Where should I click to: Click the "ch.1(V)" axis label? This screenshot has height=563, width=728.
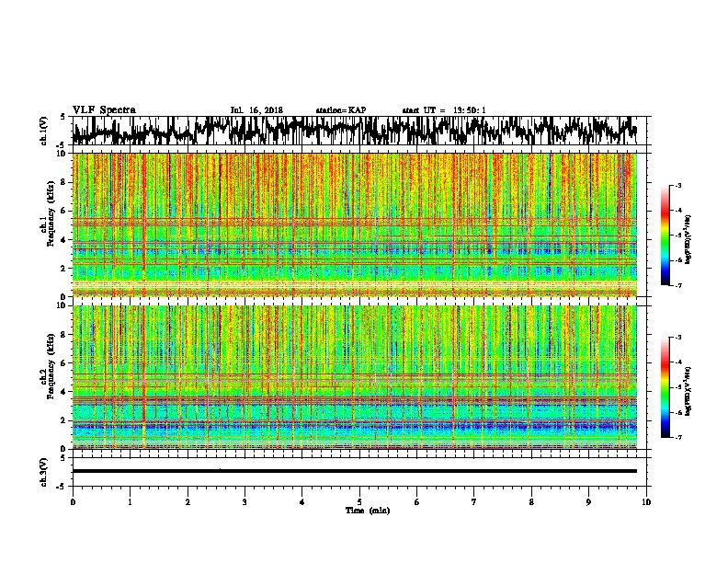pos(43,131)
